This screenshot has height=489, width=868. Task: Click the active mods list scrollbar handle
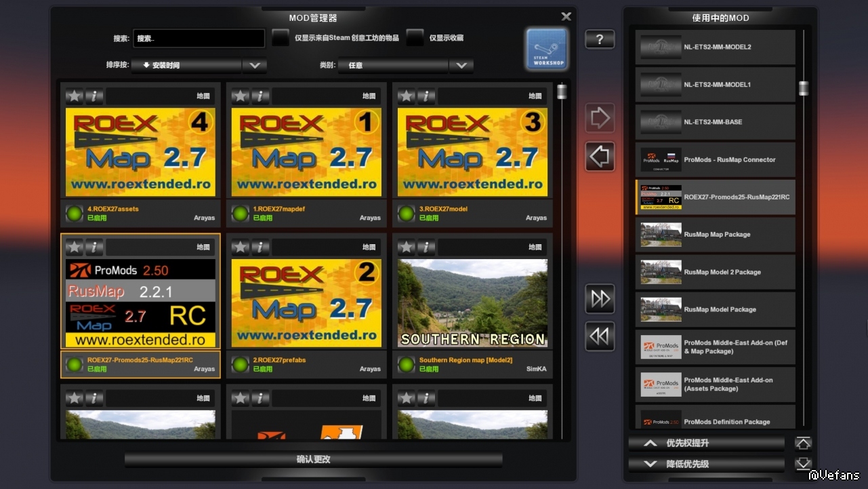pyautogui.click(x=804, y=88)
